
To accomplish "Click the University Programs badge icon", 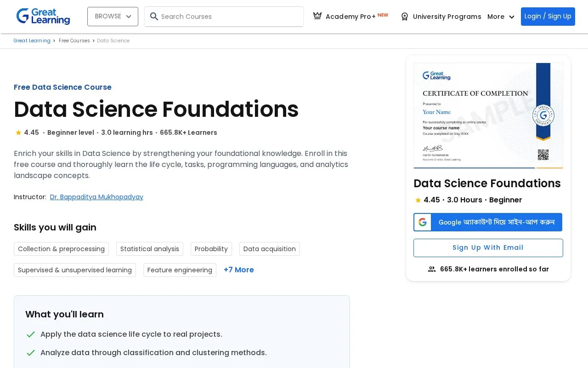I will point(405,17).
